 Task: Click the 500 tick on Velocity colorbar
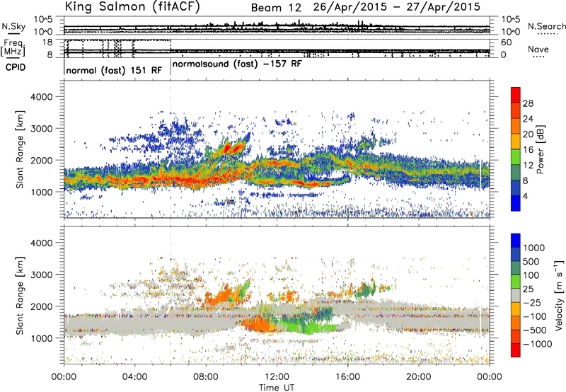pyautogui.click(x=530, y=262)
